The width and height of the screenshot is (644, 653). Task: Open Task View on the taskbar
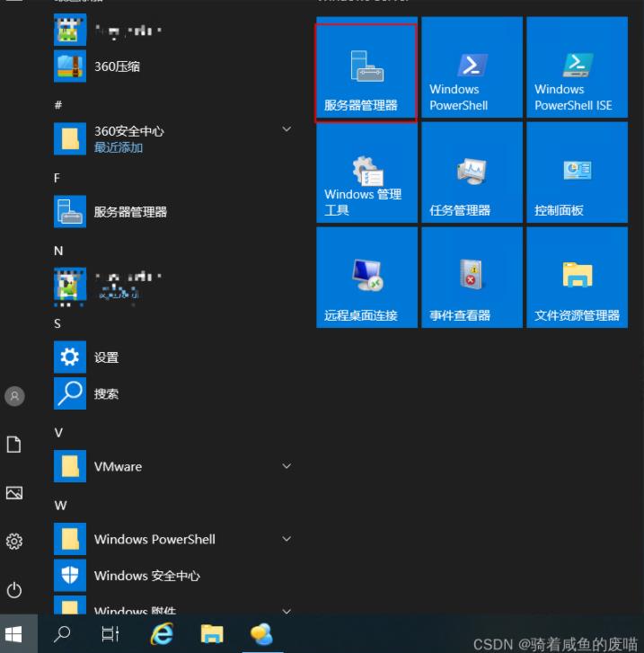coord(110,634)
